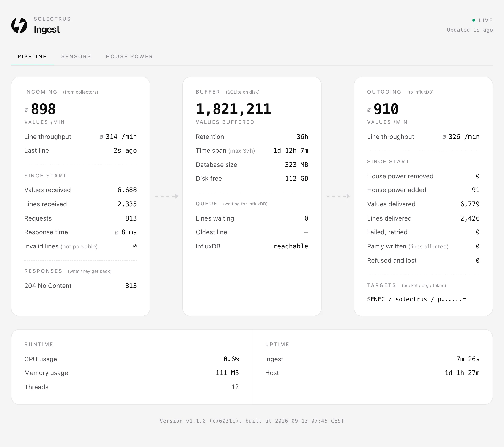Click the 'SENEC / solectrus' target entry

(416, 299)
